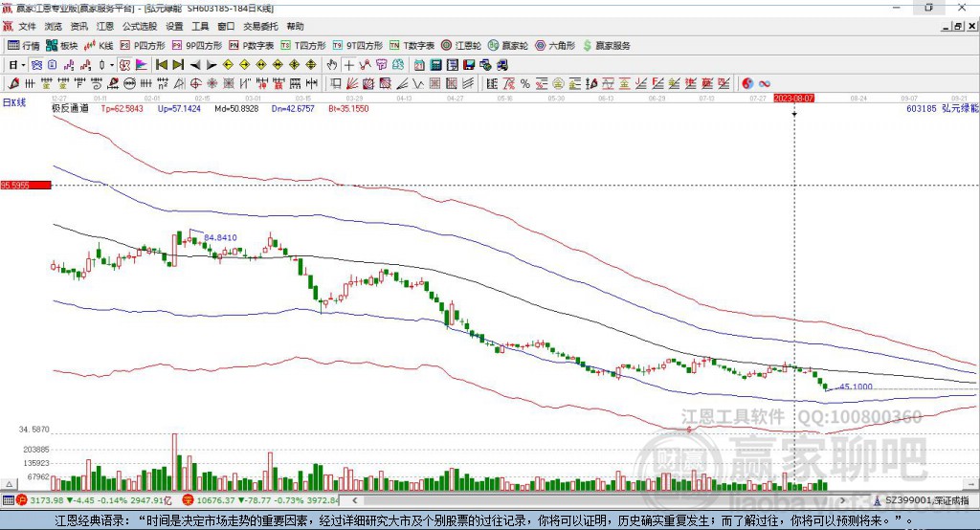The height and width of the screenshot is (530, 980).
Task: Click the calendar date icon
Action: (419, 65)
